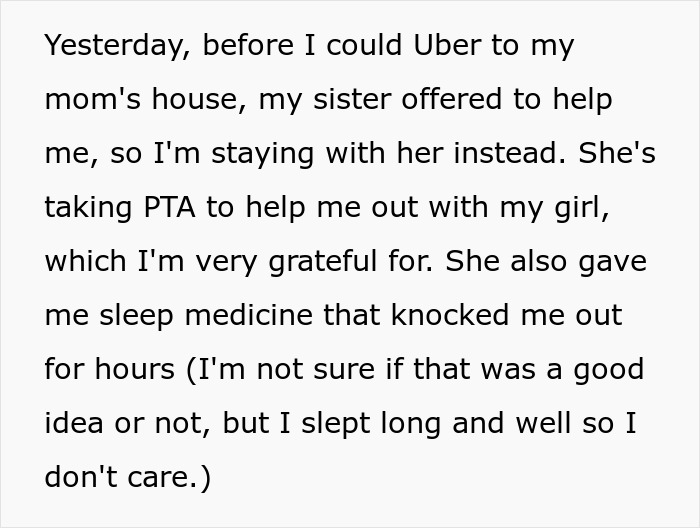
Task: Click the closing phrase "don't care.)"
Action: click(128, 478)
